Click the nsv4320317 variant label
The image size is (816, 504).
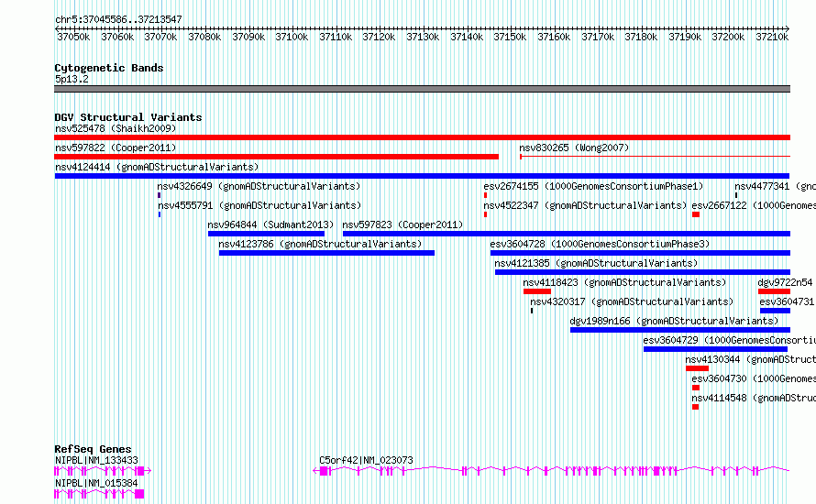click(x=632, y=301)
